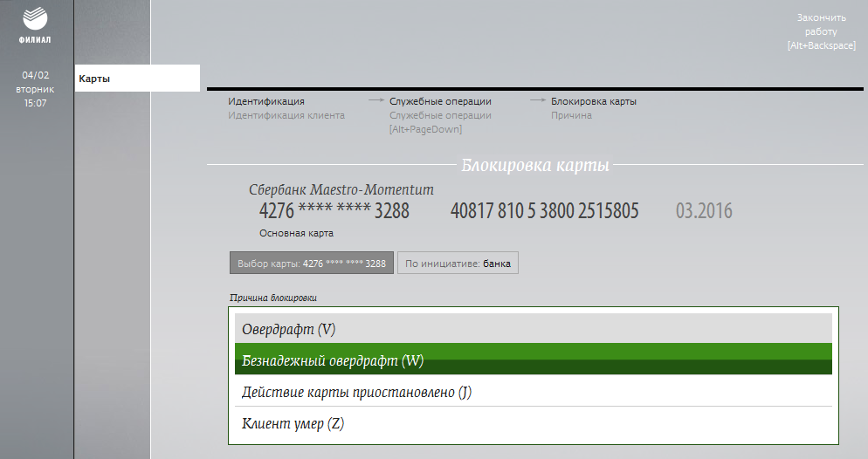Click expiry date 03.2016
Image resolution: width=868 pixels, height=459 pixels.
(704, 210)
